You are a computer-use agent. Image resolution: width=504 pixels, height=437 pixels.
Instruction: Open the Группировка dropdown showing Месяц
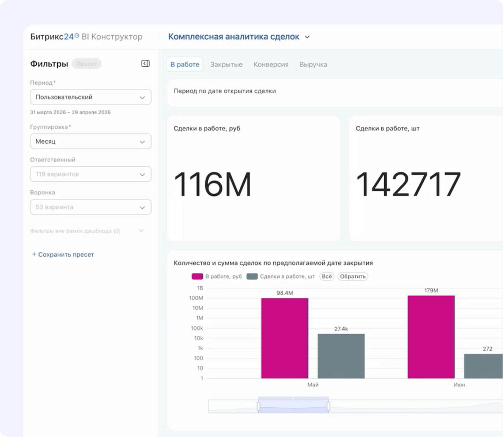click(91, 142)
